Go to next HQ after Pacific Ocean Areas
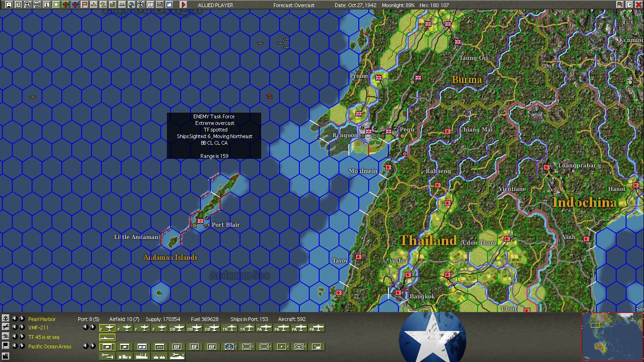The width and height of the screenshot is (644, 362). point(22,346)
